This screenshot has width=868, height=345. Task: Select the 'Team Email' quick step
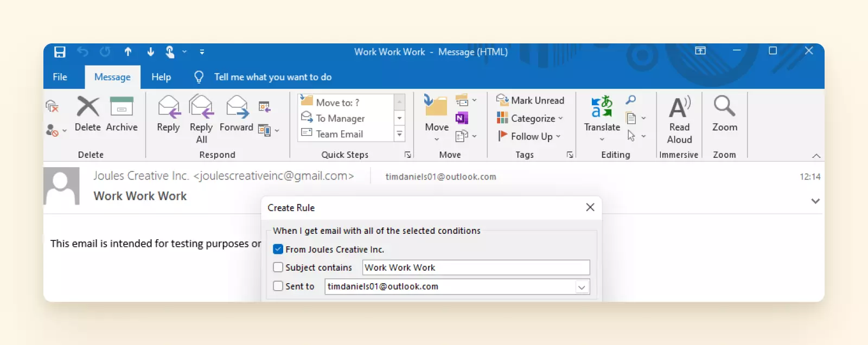pos(346,133)
